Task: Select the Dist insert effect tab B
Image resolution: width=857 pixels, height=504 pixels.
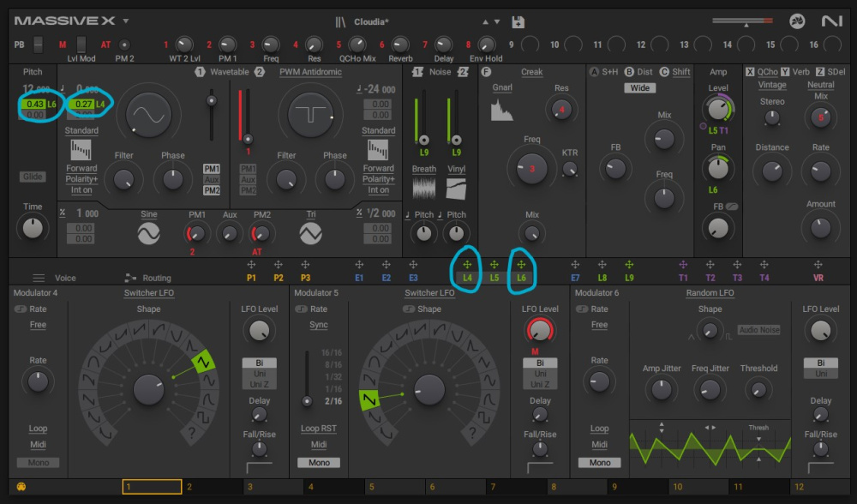Action: click(638, 72)
